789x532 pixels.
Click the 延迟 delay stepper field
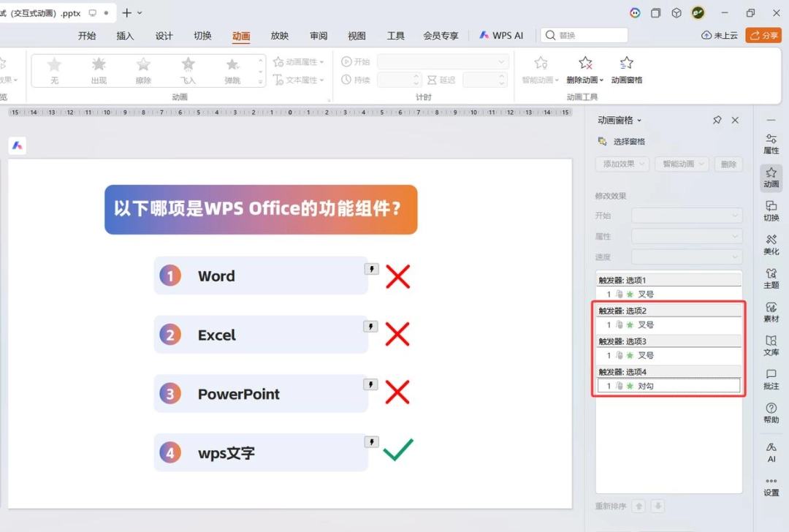(x=484, y=80)
